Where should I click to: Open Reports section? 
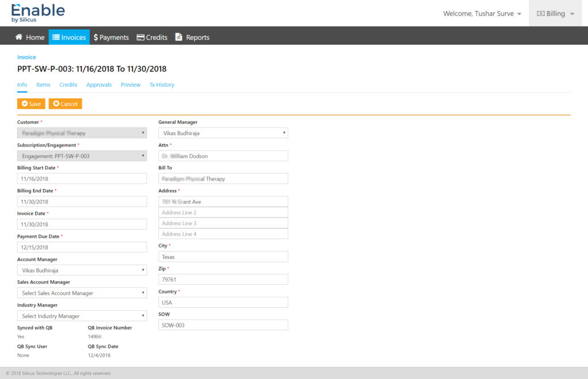pos(192,37)
